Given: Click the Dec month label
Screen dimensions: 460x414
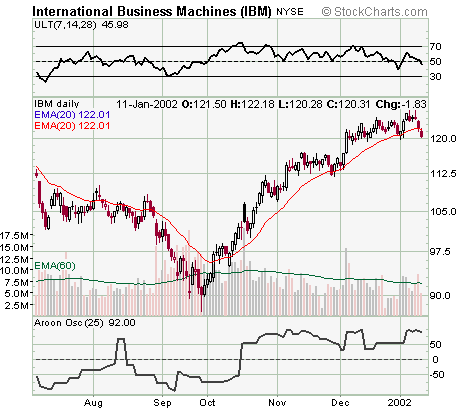Looking at the screenshot, I should (x=340, y=403).
